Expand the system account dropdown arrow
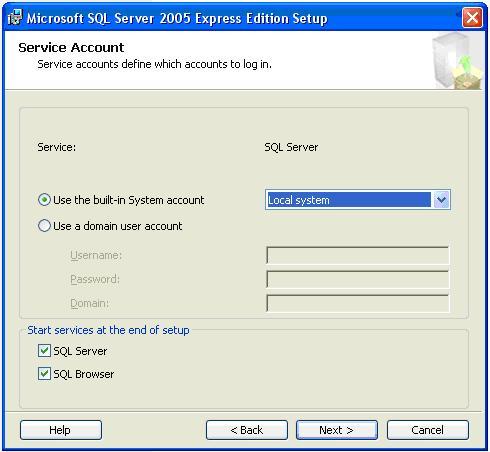The width and height of the screenshot is (490, 452). tap(441, 200)
